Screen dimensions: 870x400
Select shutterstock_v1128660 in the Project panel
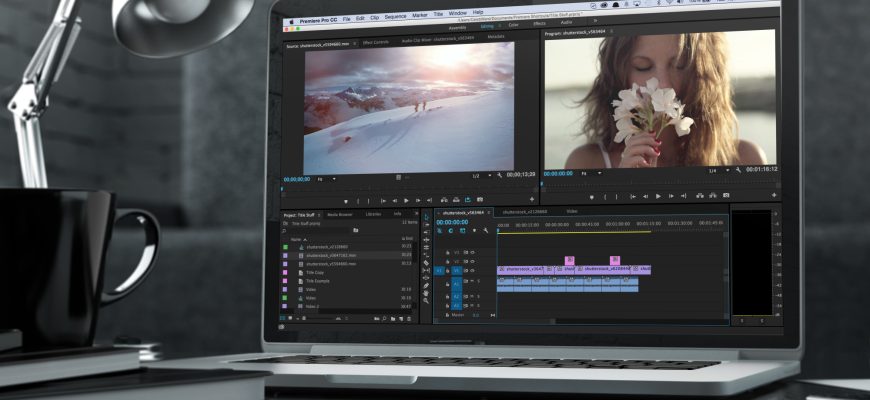[325, 247]
